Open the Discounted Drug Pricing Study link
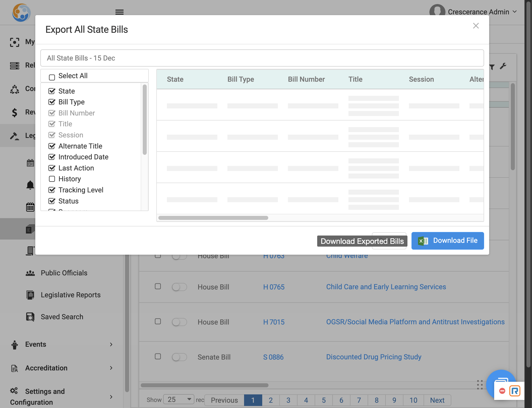Viewport: 532px width, 408px height. 374,357
